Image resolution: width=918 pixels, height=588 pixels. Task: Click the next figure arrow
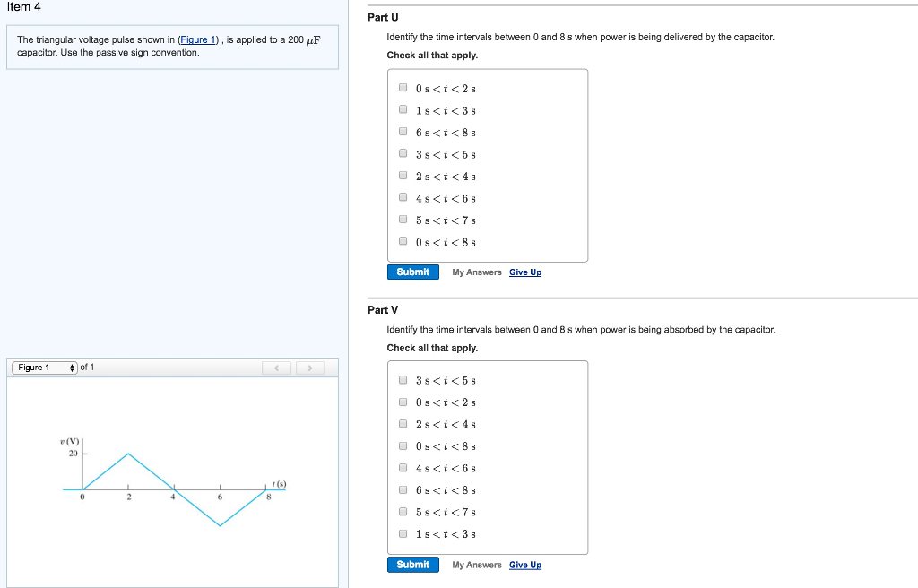click(309, 367)
